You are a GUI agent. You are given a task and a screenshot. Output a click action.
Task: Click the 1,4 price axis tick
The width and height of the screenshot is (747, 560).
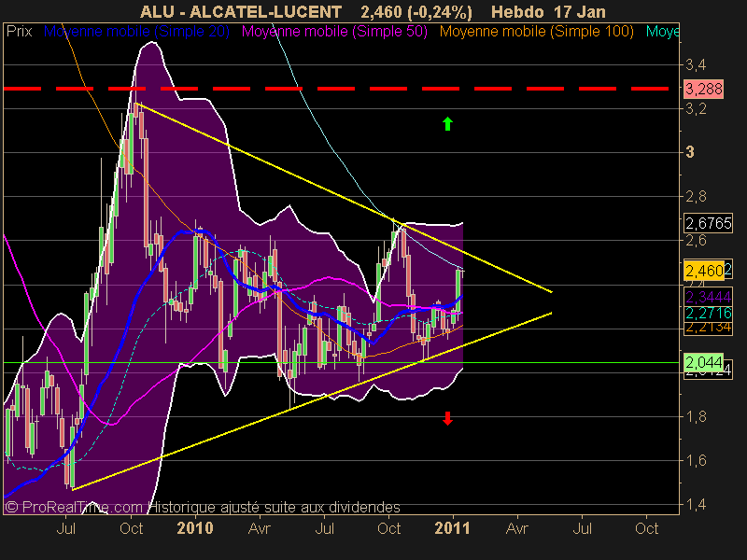click(x=696, y=504)
